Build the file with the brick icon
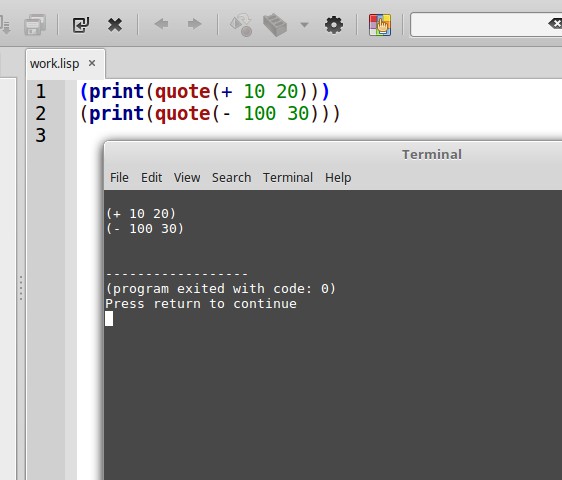 click(275, 25)
